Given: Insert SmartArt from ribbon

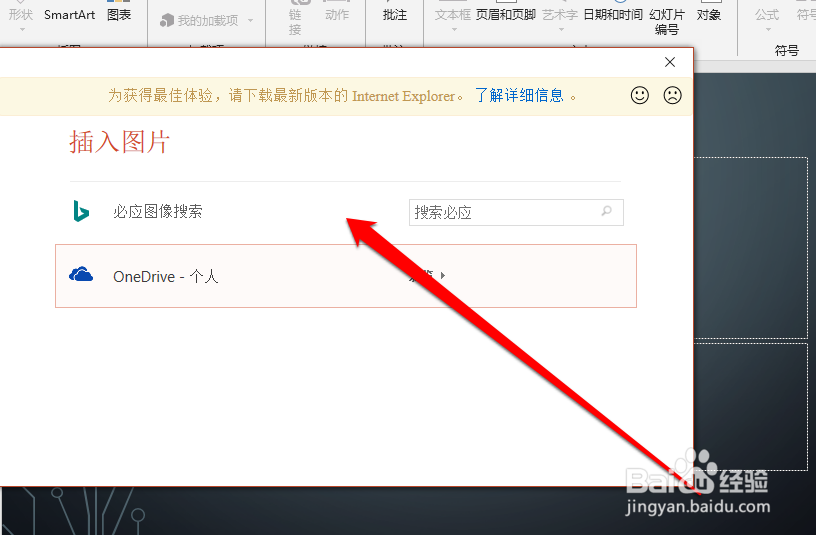Looking at the screenshot, I should pos(70,15).
